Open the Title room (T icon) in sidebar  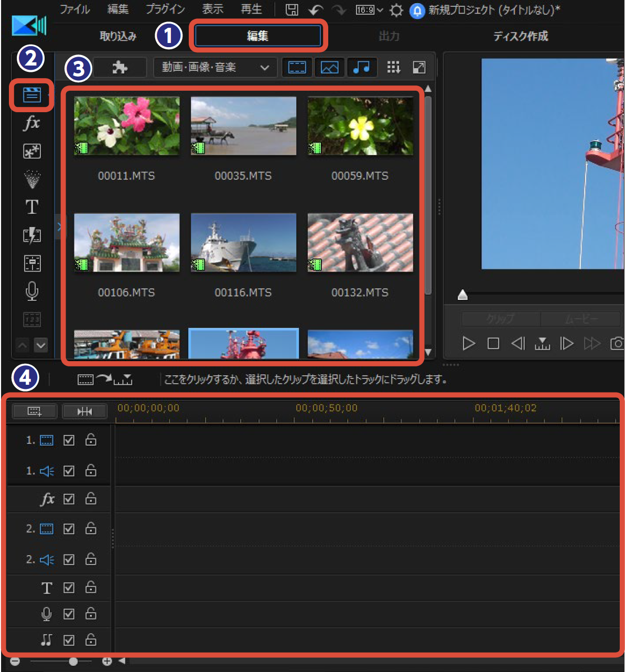point(32,207)
